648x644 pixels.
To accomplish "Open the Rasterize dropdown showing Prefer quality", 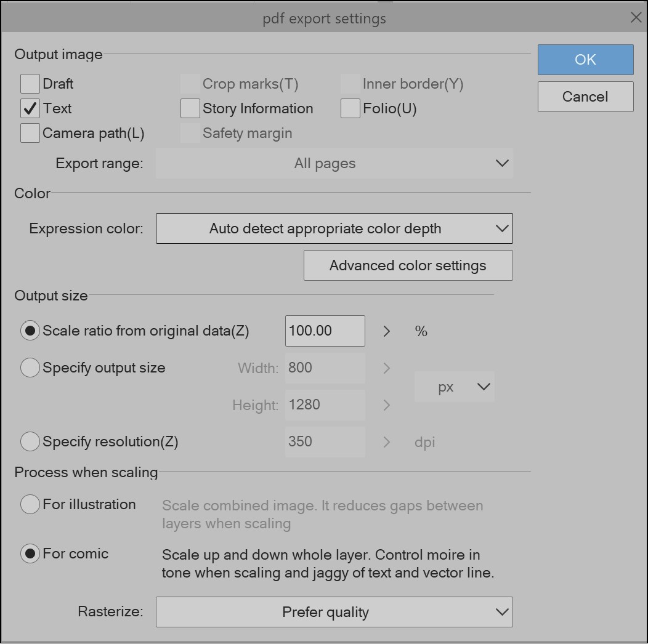I will pos(334,612).
